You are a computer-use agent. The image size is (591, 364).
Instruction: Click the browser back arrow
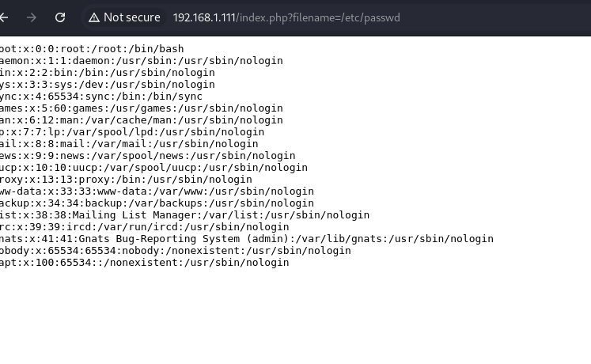4,17
